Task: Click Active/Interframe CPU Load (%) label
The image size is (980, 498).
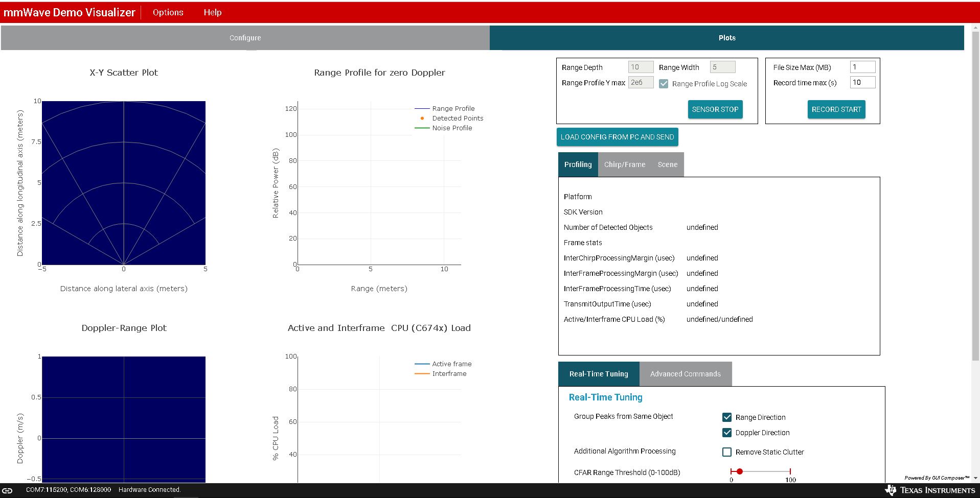Action: (x=614, y=319)
